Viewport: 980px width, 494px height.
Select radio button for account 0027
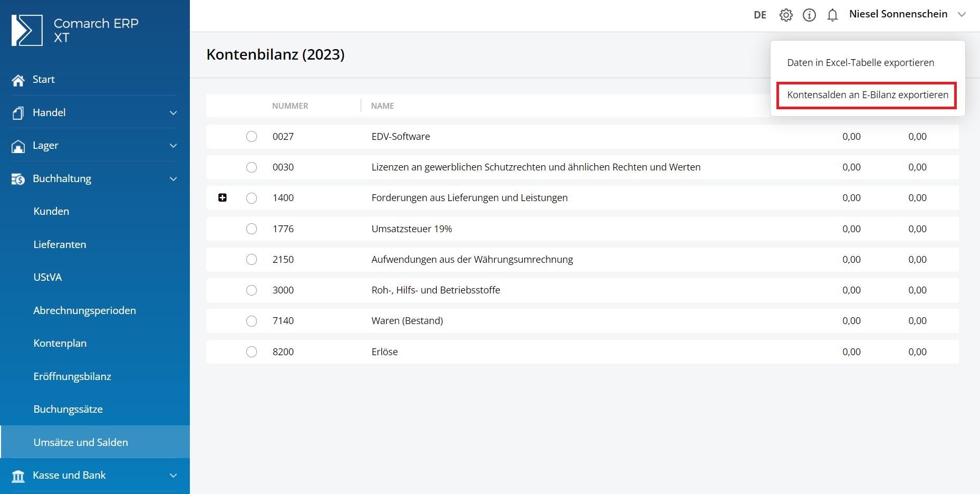click(x=252, y=136)
